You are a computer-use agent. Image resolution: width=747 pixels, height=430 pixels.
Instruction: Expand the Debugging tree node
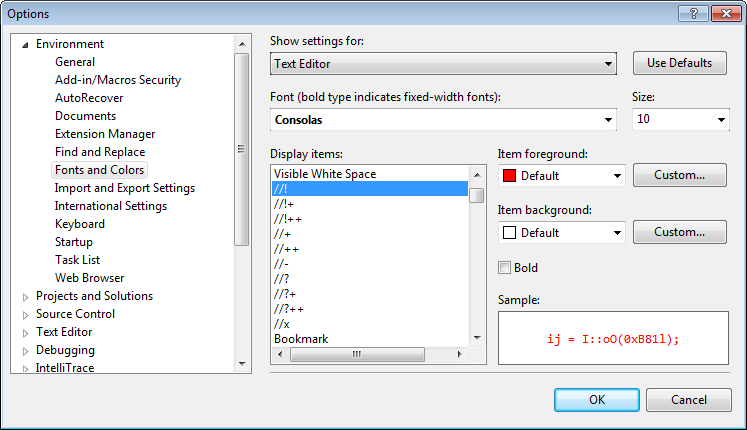coord(26,350)
